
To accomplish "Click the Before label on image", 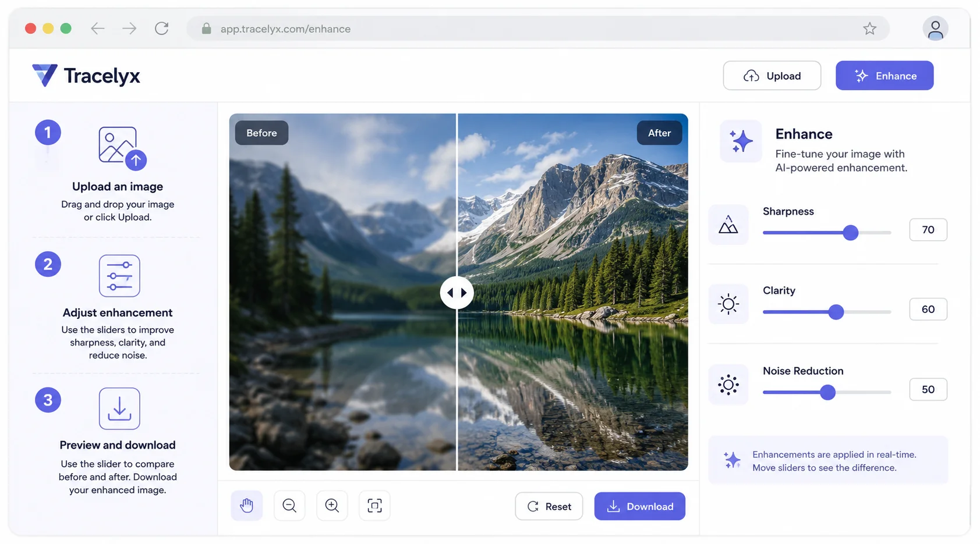I will tap(261, 133).
